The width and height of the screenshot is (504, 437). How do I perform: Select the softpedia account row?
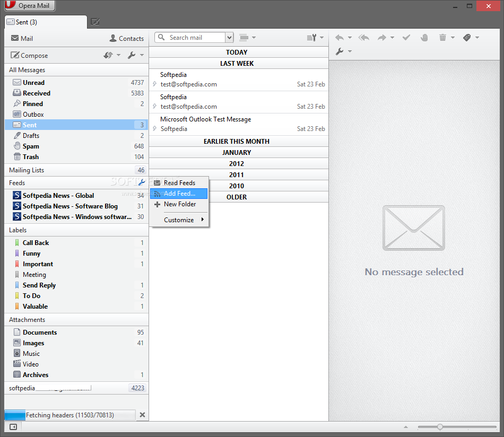pyautogui.click(x=76, y=388)
